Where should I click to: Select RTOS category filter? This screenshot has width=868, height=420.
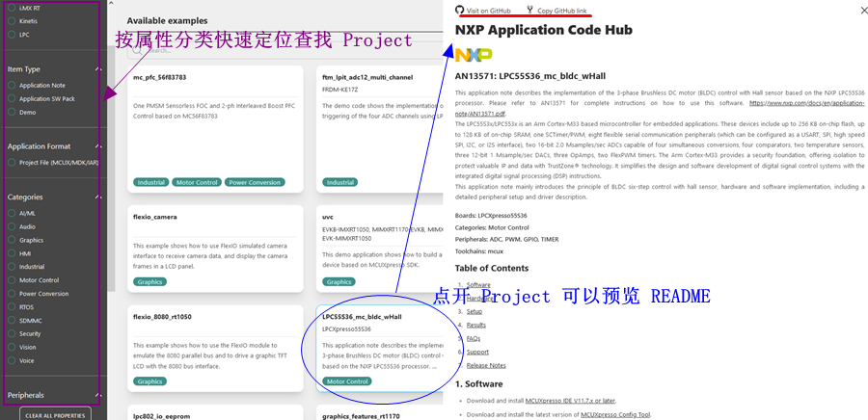13,306
